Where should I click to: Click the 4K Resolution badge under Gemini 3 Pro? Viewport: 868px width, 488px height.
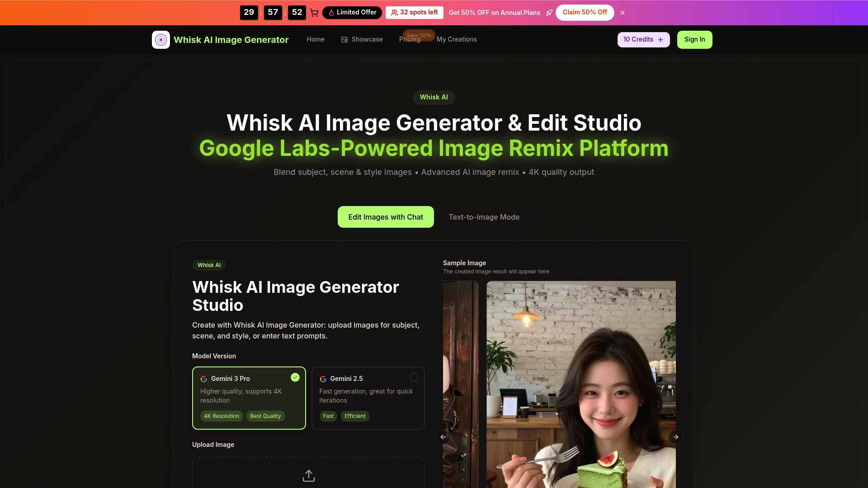221,416
